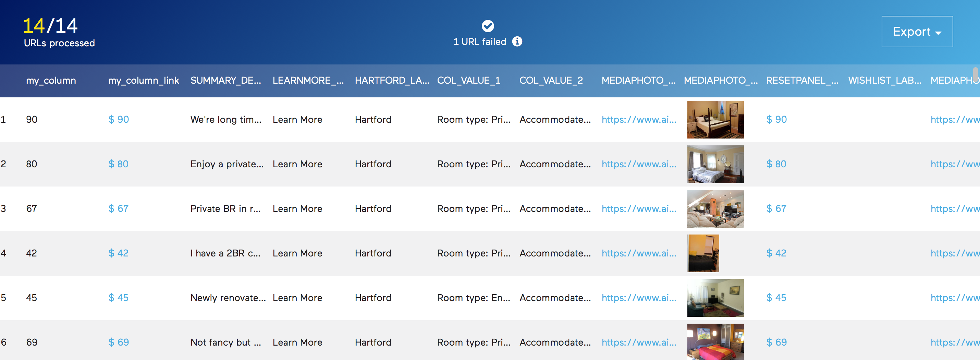Screen dimensions: 980x360
Task: Select the my_column header
Action: pos(51,81)
